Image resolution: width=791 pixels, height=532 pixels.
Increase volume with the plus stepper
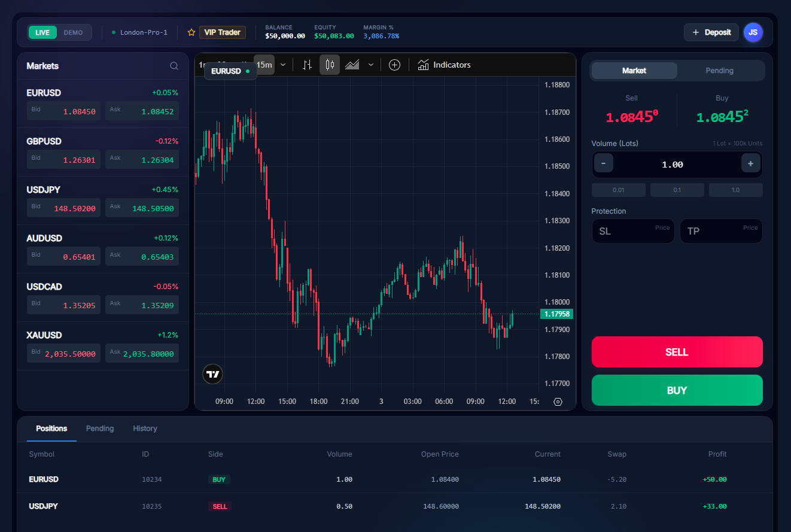[750, 163]
